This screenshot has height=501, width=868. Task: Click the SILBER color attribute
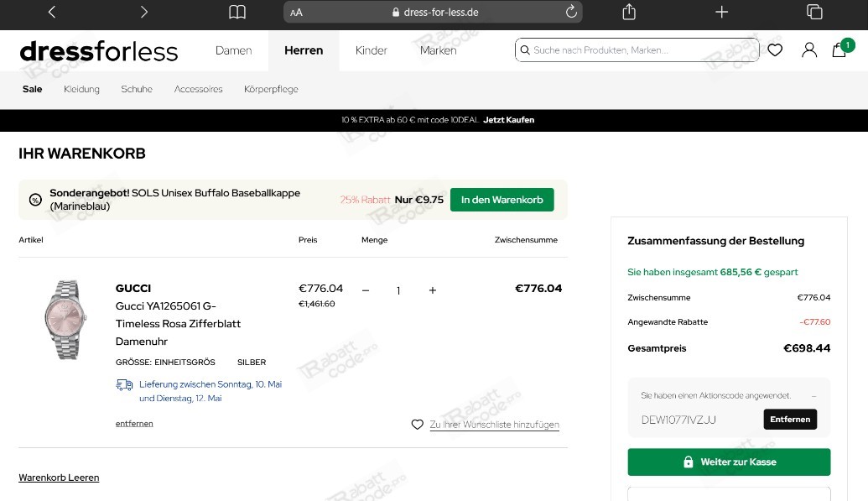(252, 363)
